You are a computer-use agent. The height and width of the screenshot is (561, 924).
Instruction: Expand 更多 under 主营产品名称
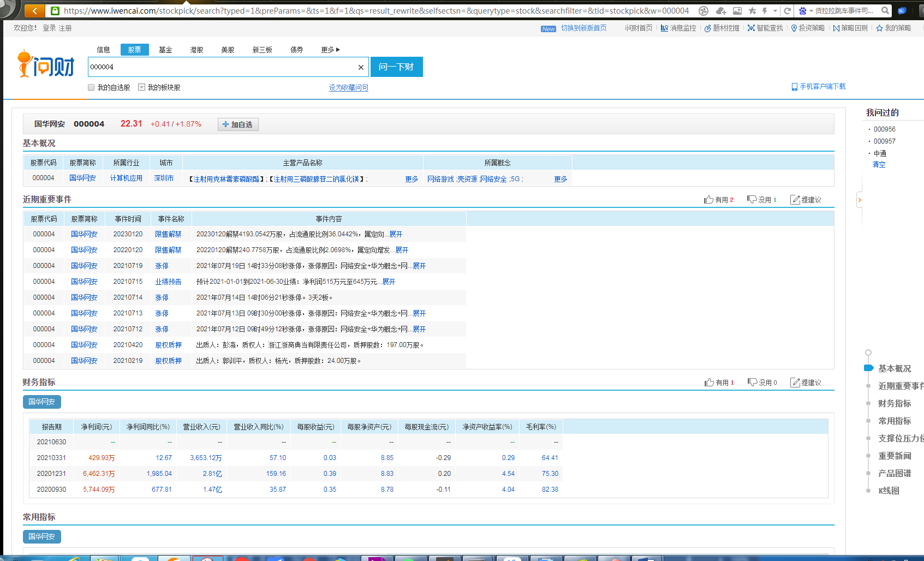(412, 179)
